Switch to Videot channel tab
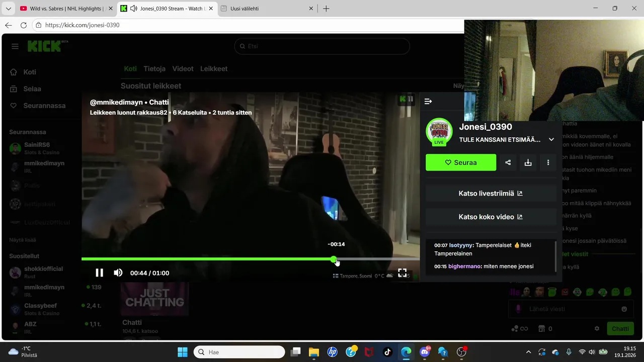This screenshot has width=644, height=362. (x=183, y=69)
